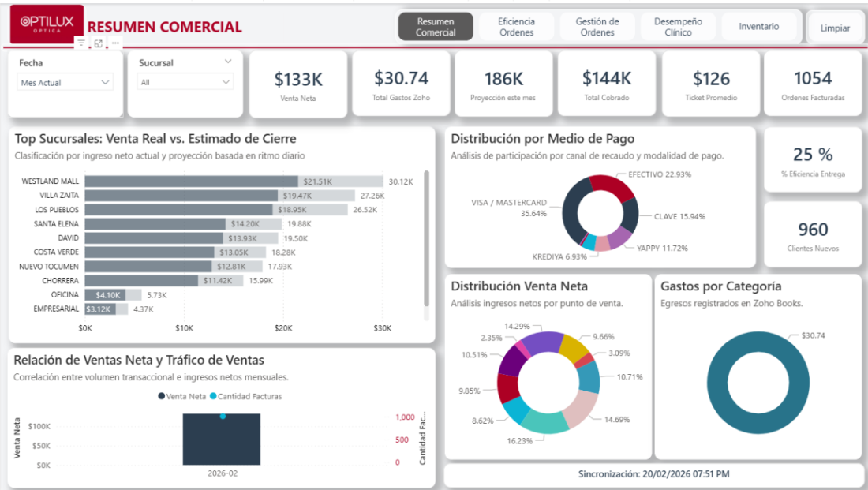Click the CHORRERA $11.42K bar
868x490 pixels.
point(142,281)
